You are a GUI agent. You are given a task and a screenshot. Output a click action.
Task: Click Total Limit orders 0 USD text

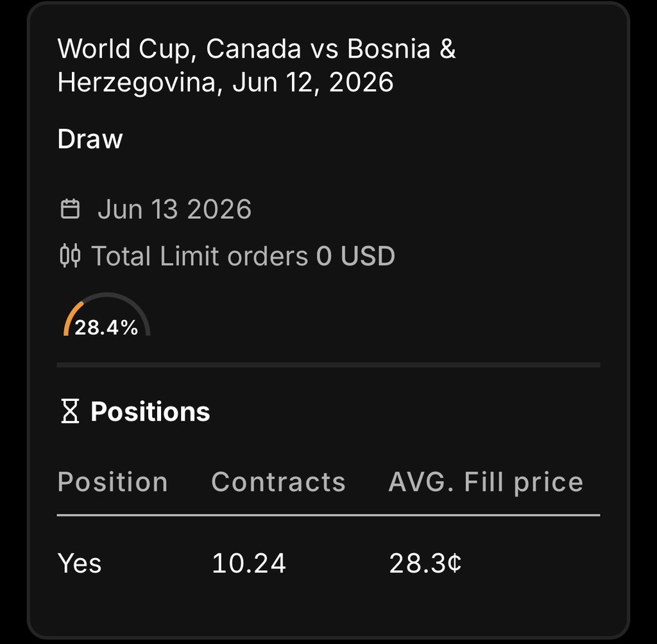click(x=243, y=255)
